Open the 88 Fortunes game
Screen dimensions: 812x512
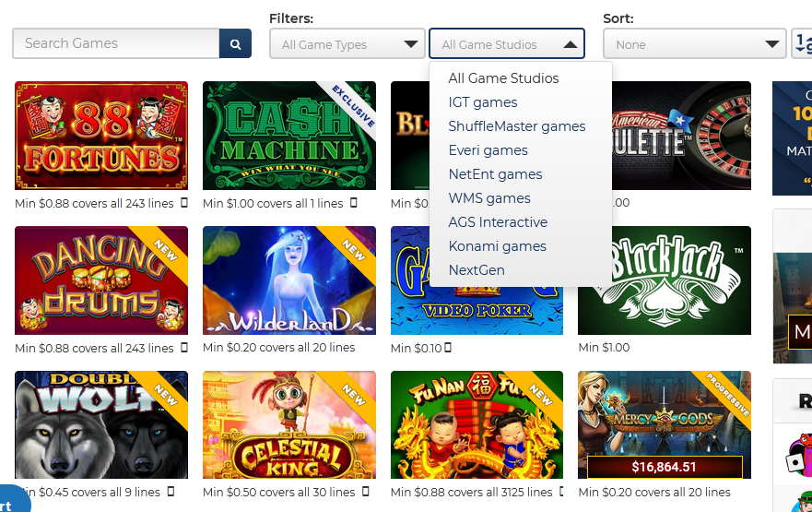pyautogui.click(x=101, y=136)
